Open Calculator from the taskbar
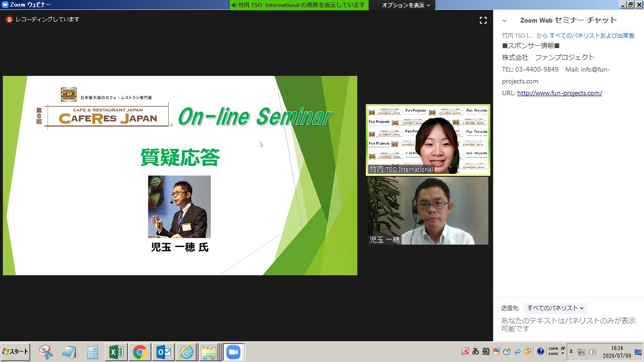 point(92,352)
